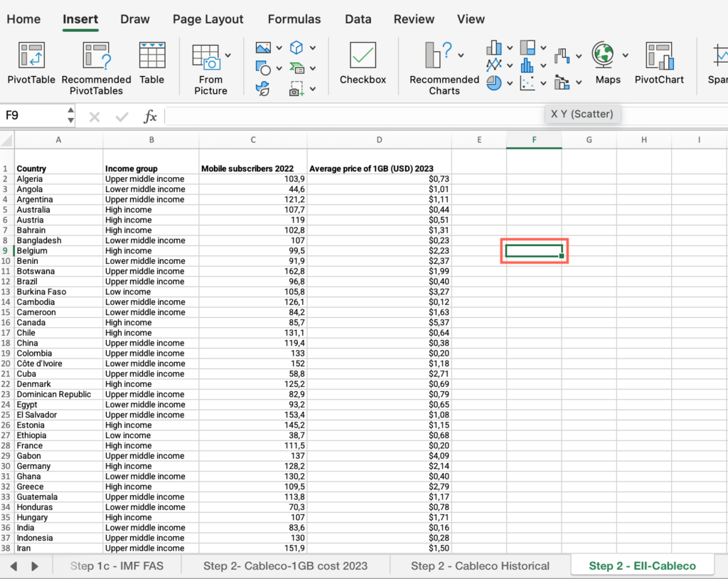Click the Maps globe icon

point(603,55)
